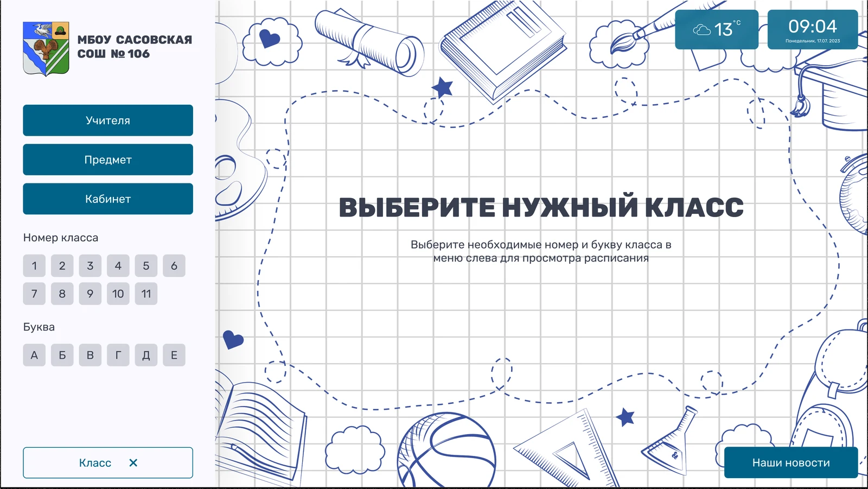Select class number 1

click(34, 266)
